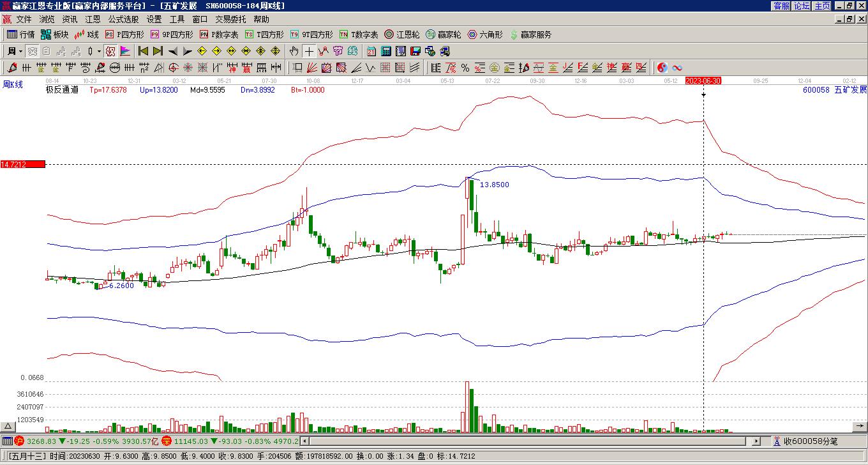
Task: Jump to the last bar
Action: click(158, 51)
